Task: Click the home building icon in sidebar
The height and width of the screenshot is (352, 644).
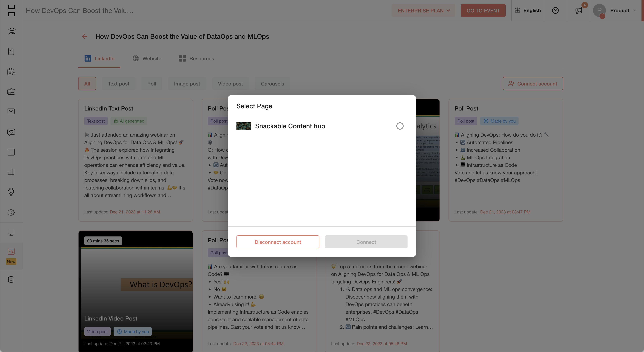Action: click(x=11, y=31)
